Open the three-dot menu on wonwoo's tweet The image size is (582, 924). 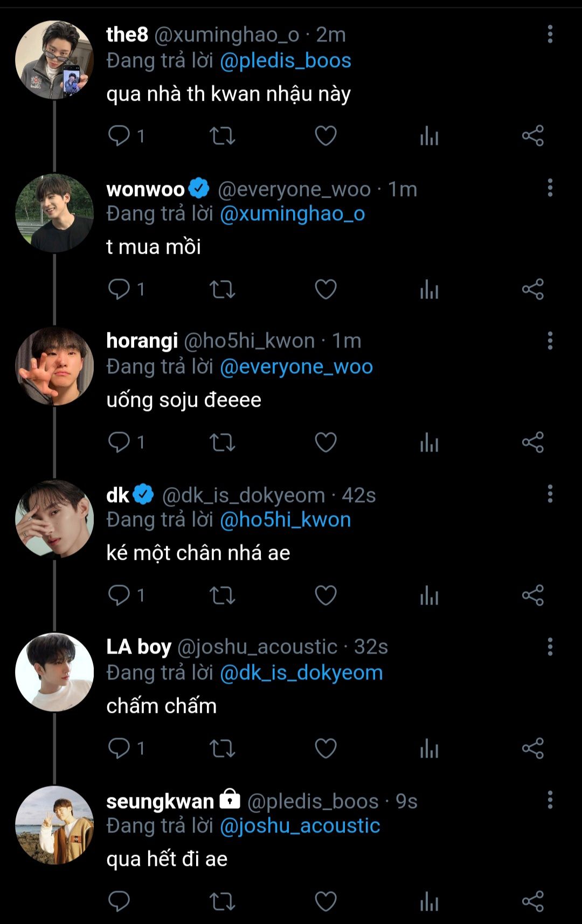coord(550,187)
